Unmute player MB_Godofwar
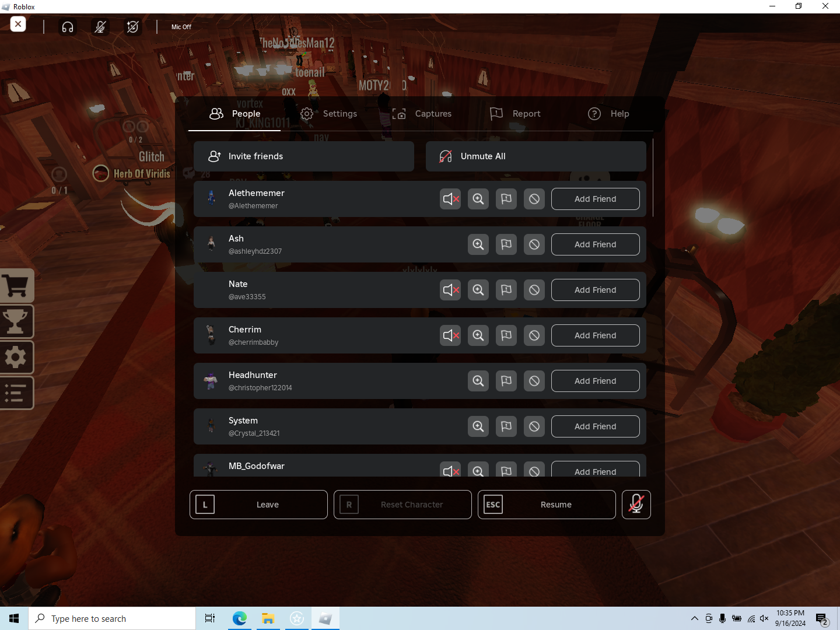Screen dimensions: 840x630 [x=450, y=470]
